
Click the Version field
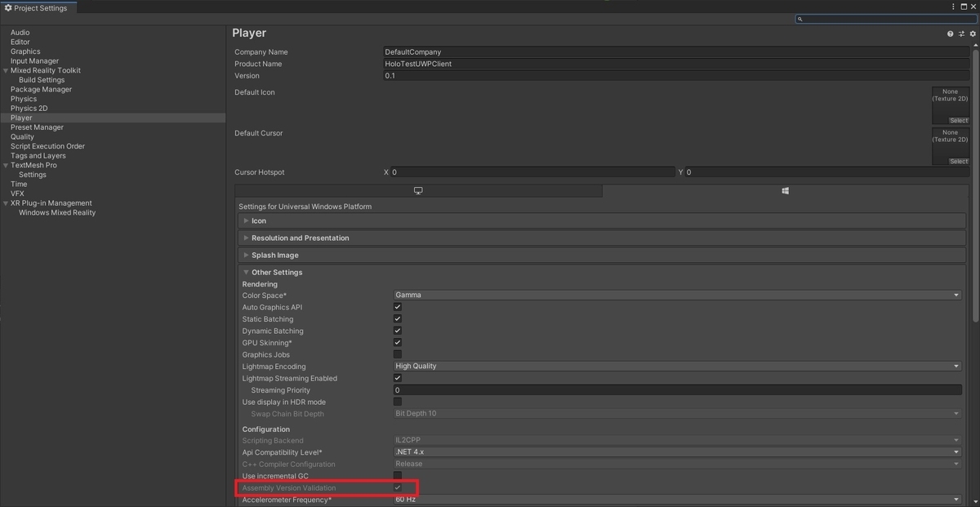[676, 76]
